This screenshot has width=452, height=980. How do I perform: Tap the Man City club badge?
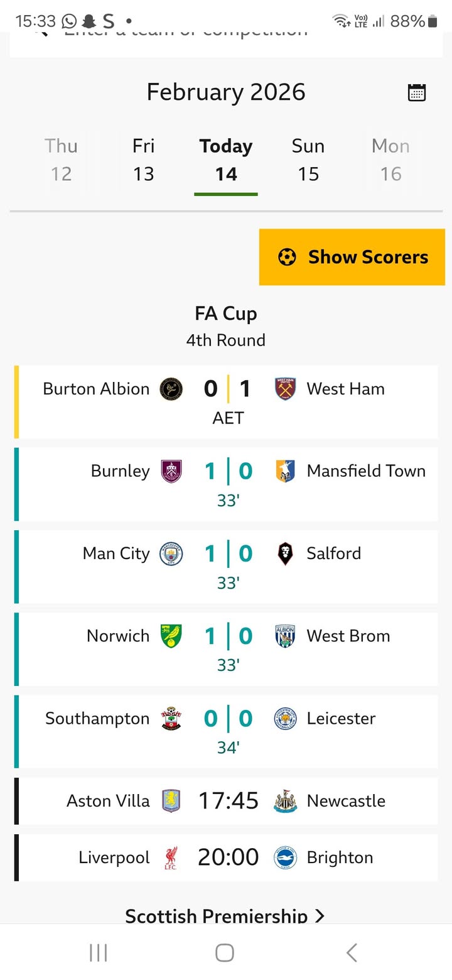(x=171, y=553)
